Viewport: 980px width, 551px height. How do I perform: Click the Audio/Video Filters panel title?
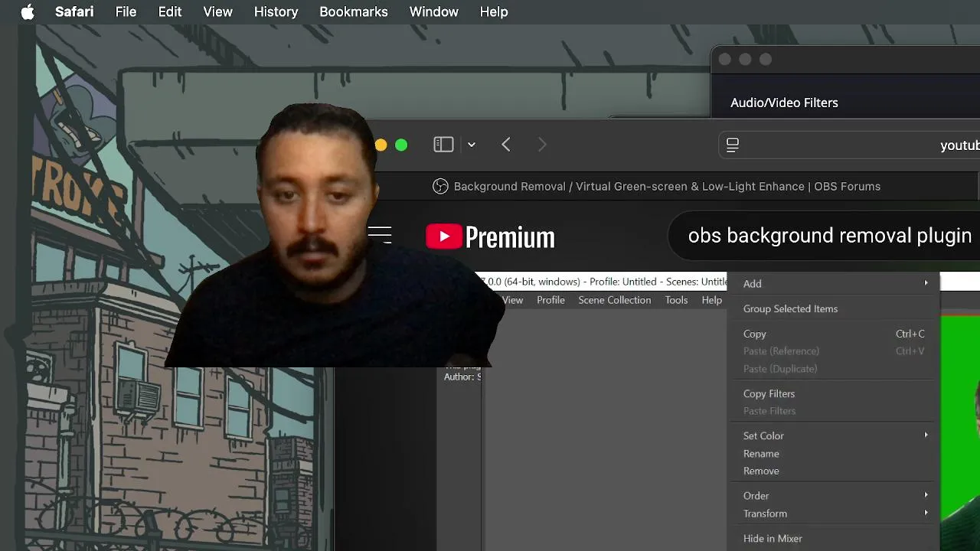point(784,103)
